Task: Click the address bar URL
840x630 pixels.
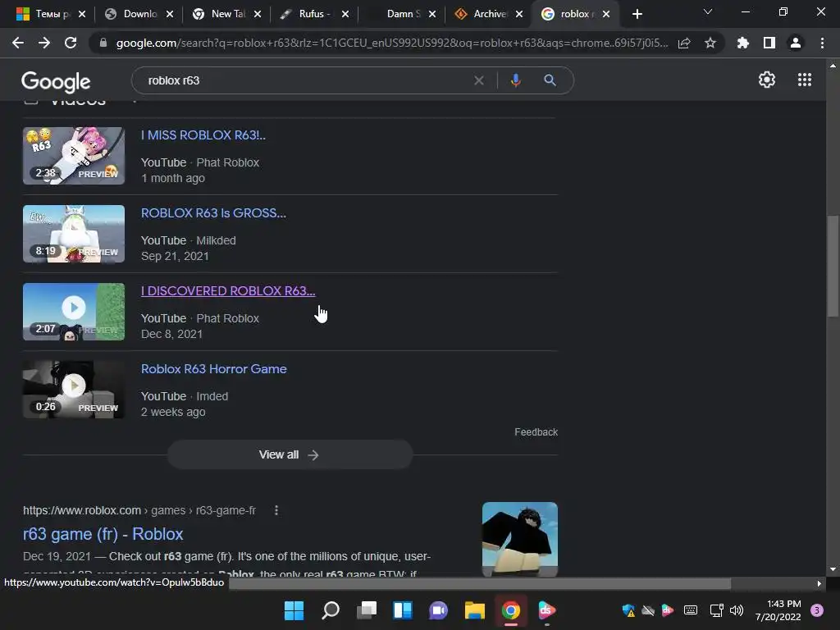Action: pos(392,43)
